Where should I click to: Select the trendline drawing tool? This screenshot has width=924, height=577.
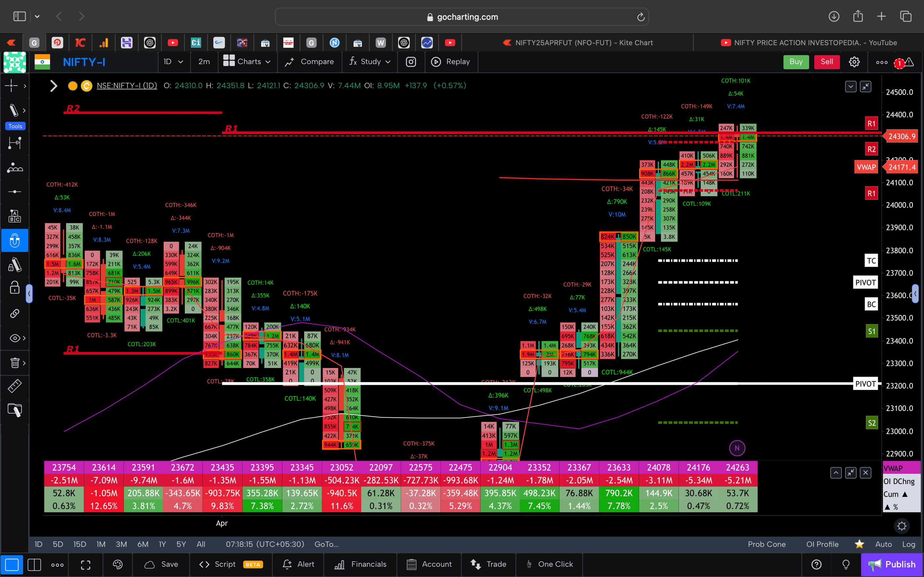coord(15,110)
